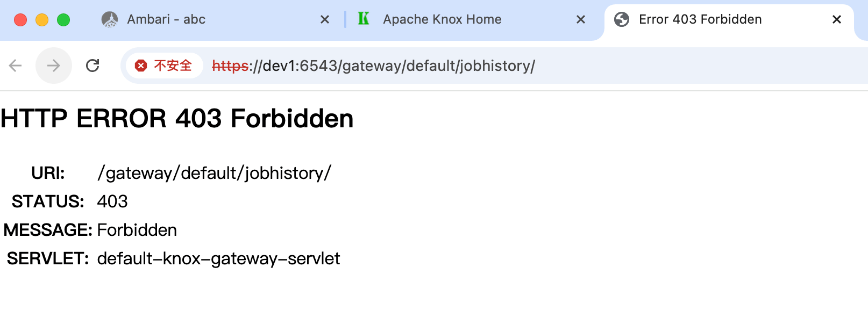Close the Ambari - abc tab
868x332 pixels.
tap(325, 20)
